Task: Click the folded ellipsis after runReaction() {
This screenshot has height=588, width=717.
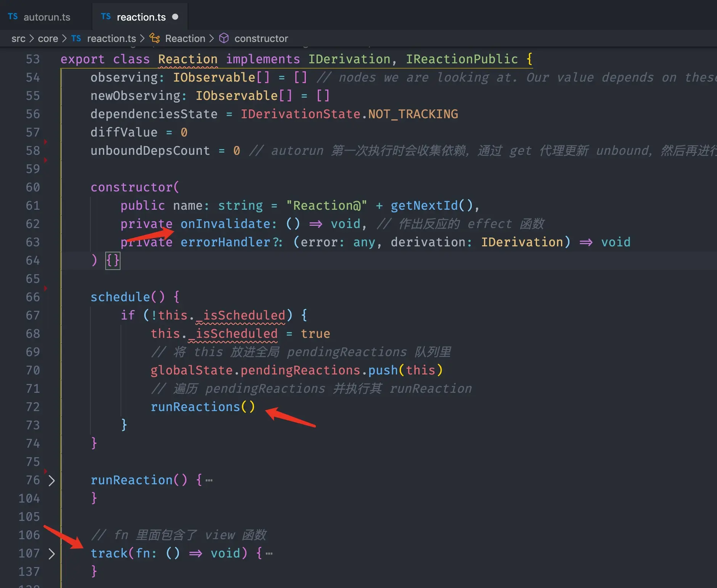Action: click(209, 480)
